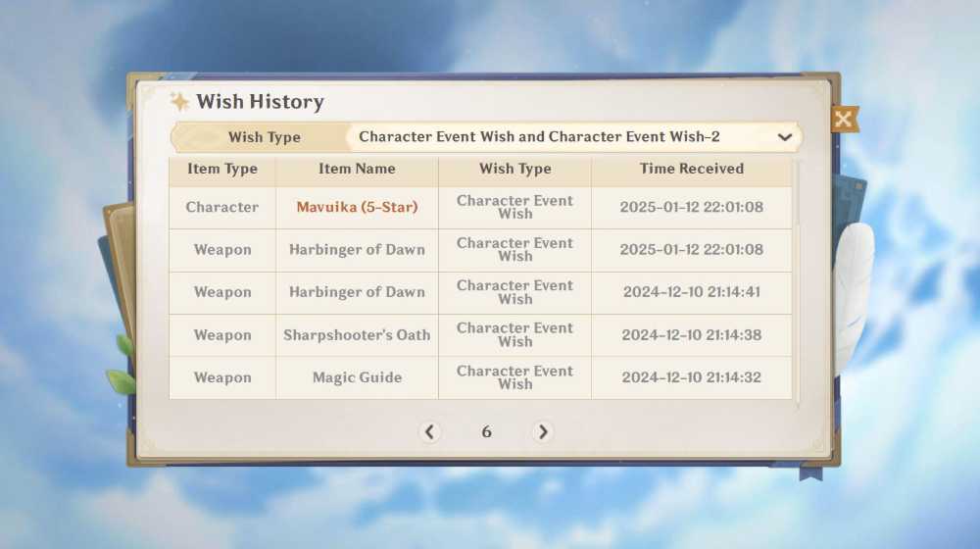
Task: Click the Wish Type column header
Action: click(515, 169)
